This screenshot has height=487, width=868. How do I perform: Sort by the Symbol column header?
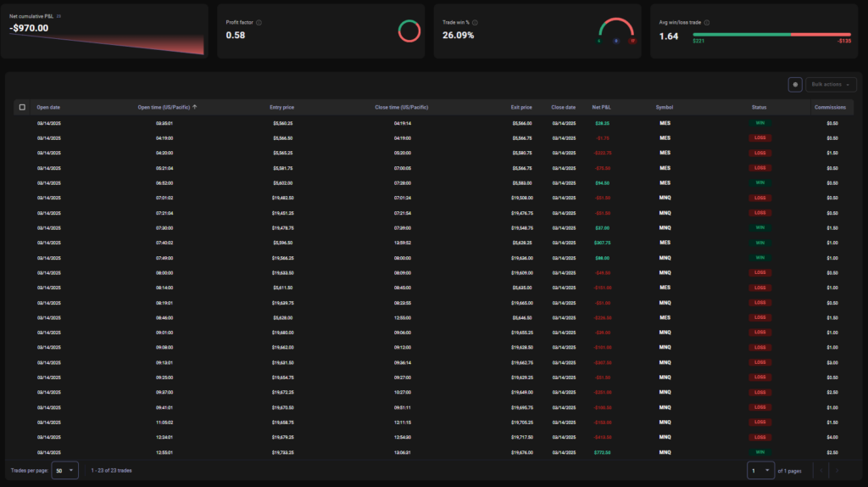coord(665,107)
